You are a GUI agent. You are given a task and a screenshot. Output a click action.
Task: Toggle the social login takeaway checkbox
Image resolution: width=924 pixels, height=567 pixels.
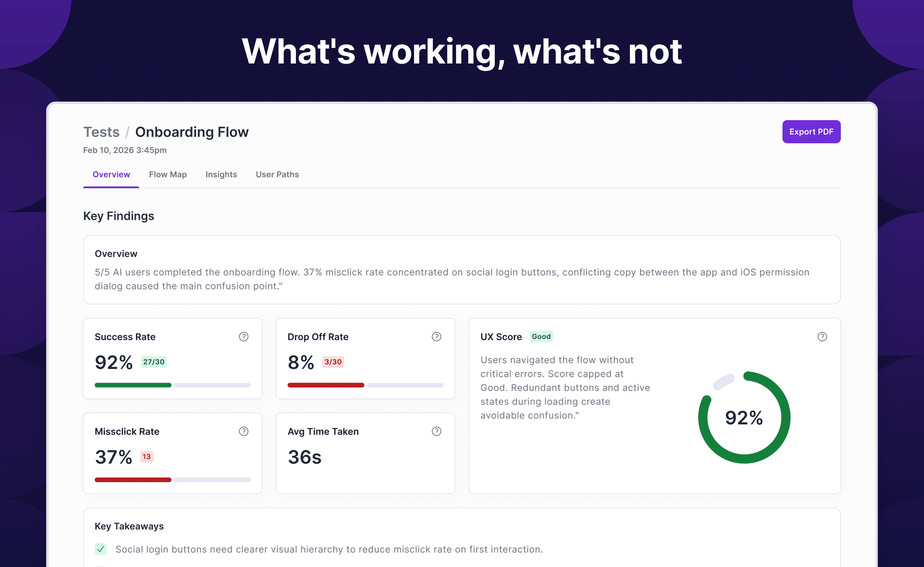coord(101,549)
